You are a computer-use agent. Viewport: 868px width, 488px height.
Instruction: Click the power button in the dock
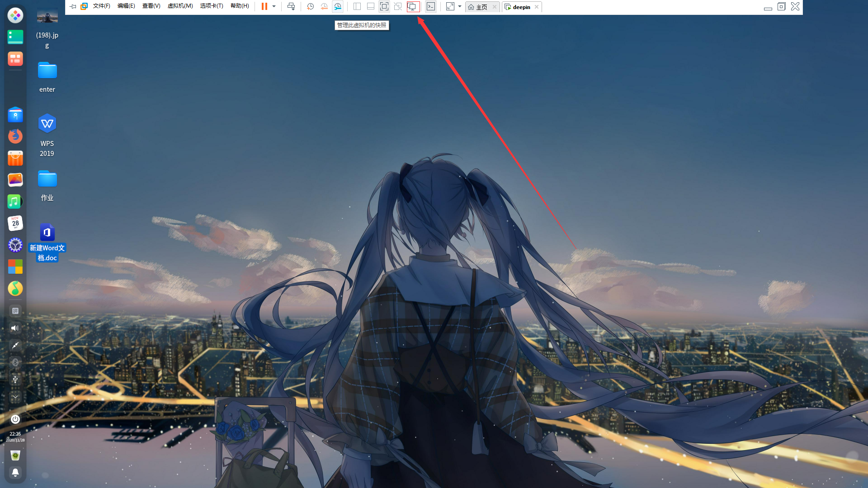15,419
